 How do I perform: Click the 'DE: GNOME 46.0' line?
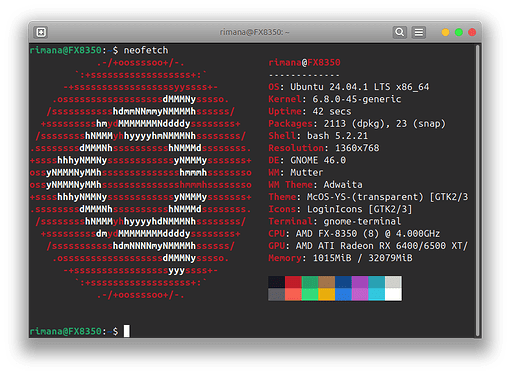(307, 160)
